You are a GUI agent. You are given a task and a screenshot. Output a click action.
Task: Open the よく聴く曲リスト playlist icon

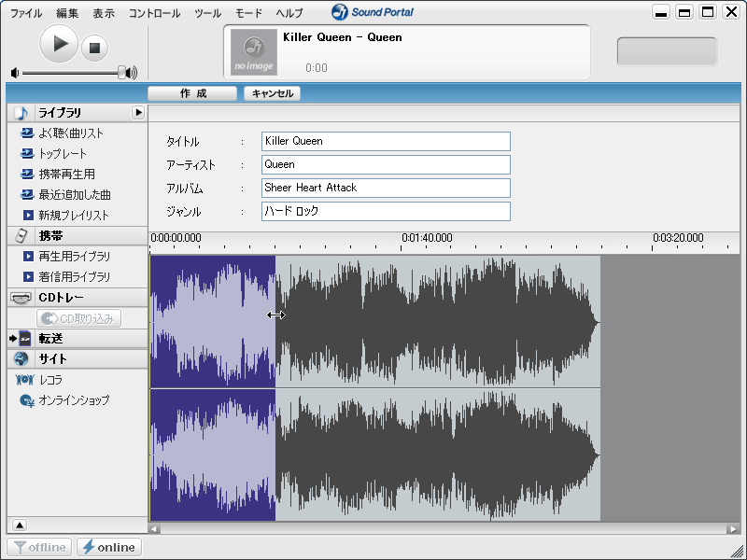[28, 133]
